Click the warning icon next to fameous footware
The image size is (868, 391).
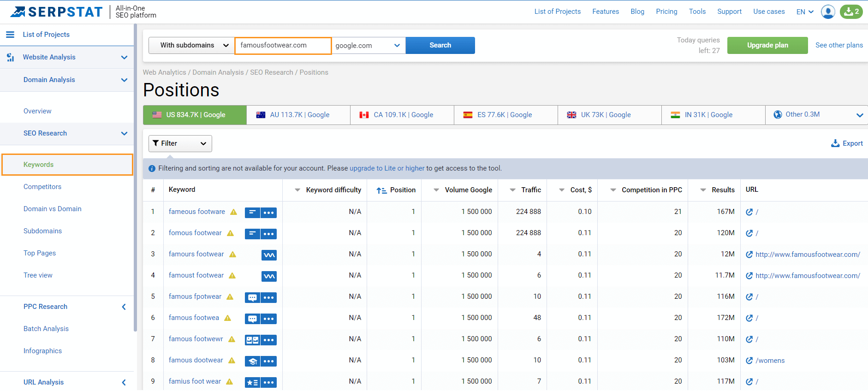pos(233,212)
